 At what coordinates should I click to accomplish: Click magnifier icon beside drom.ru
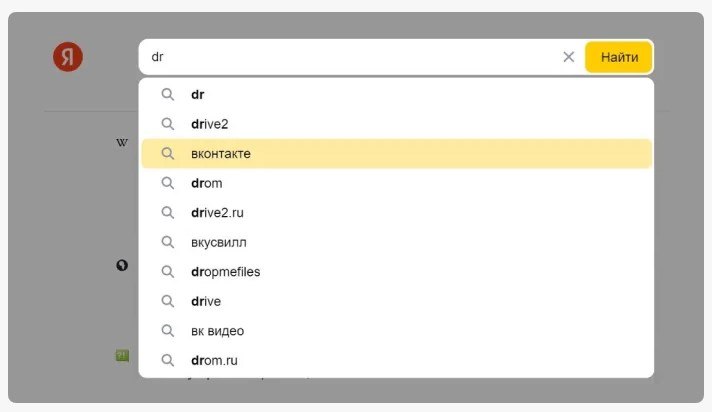click(168, 360)
